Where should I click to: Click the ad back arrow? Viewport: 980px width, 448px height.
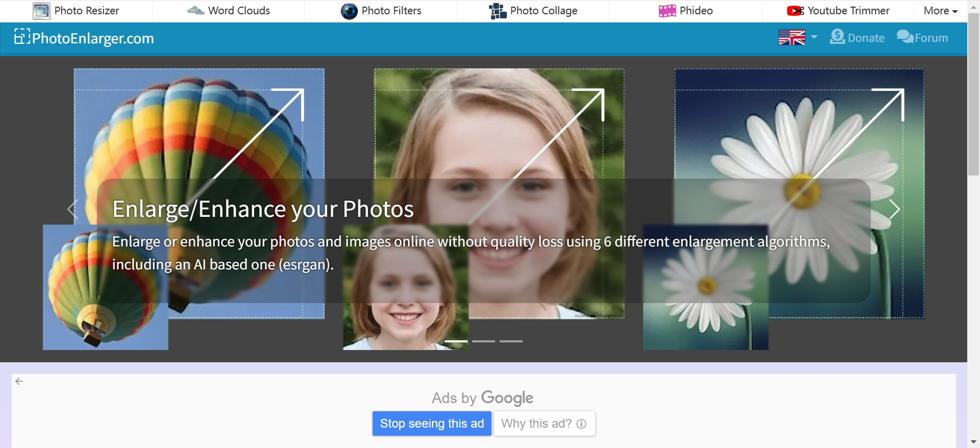19,381
